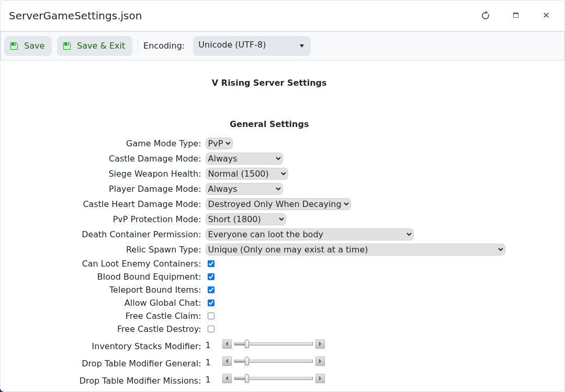565x392 pixels.
Task: Open the Death Container Permission dropdown
Action: coord(310,234)
